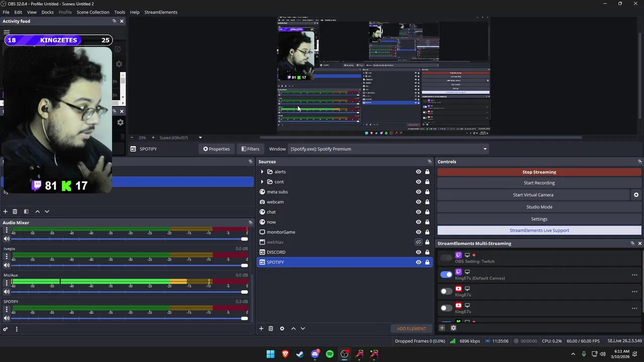Zoom out preview with minus icon
The width and height of the screenshot is (644, 362).
pos(132,138)
